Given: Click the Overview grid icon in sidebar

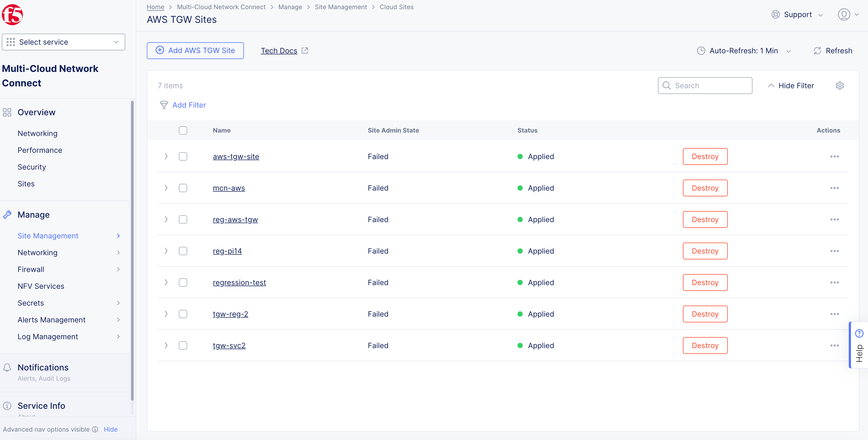Looking at the screenshot, I should [x=7, y=112].
